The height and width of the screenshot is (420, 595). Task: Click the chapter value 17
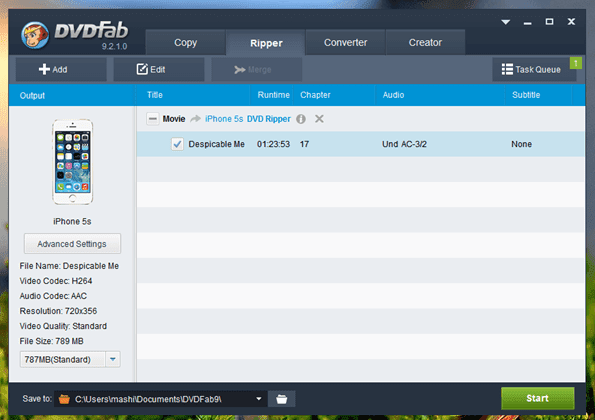[304, 144]
